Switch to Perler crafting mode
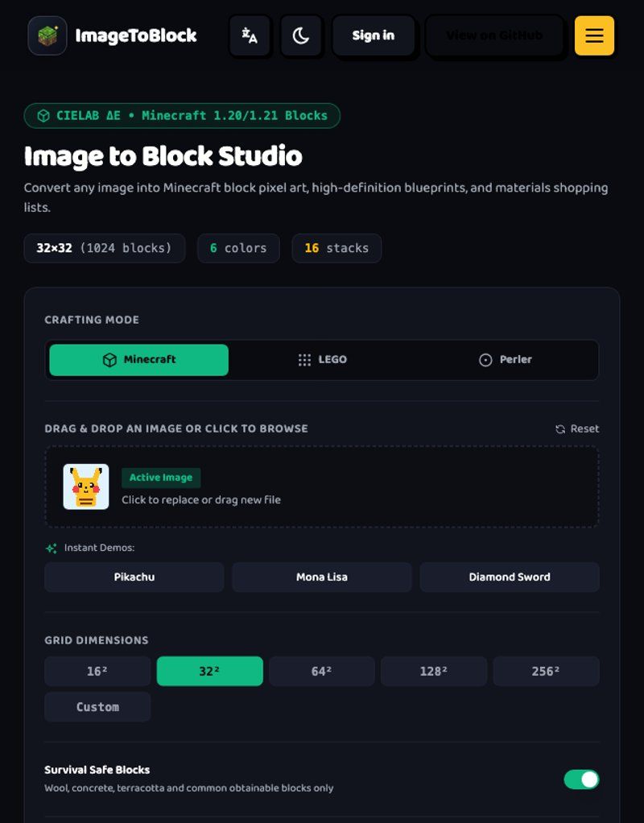The width and height of the screenshot is (644, 823). [505, 359]
